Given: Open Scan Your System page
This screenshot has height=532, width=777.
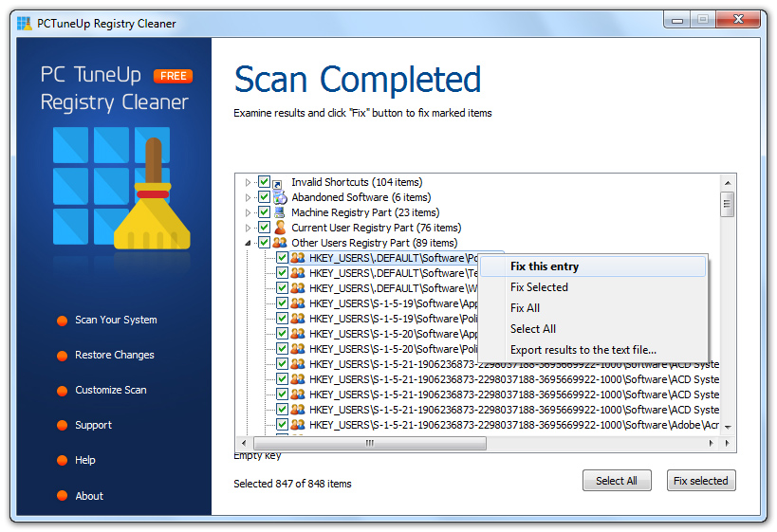Looking at the screenshot, I should (116, 320).
